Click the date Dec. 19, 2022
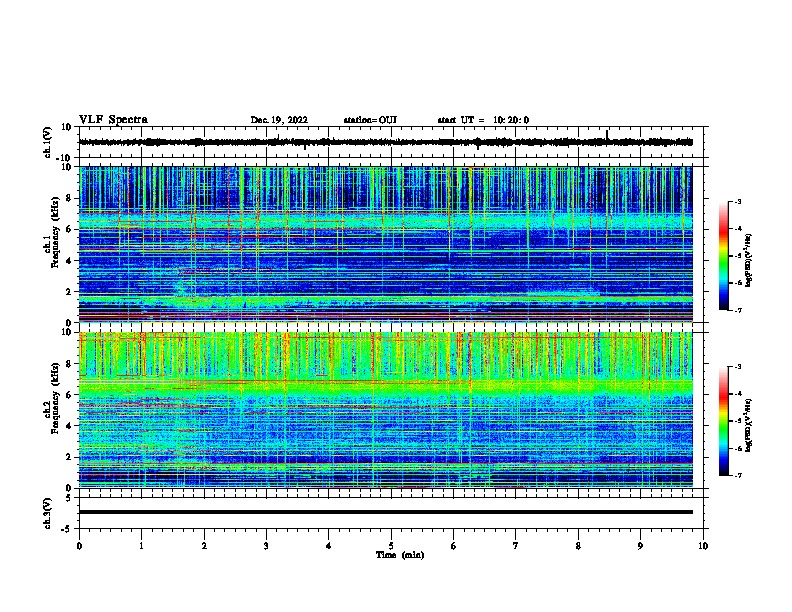Screen dimensions: 792x612 (x=279, y=120)
